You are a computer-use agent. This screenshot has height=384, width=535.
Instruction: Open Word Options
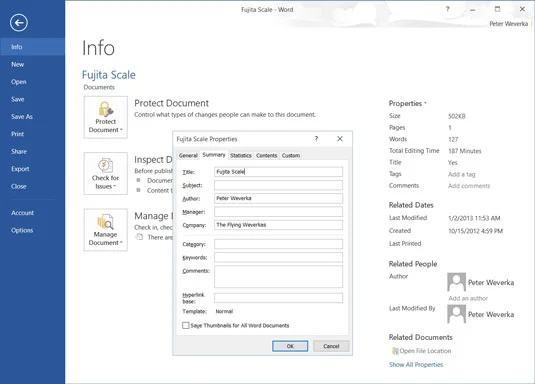pos(32,230)
